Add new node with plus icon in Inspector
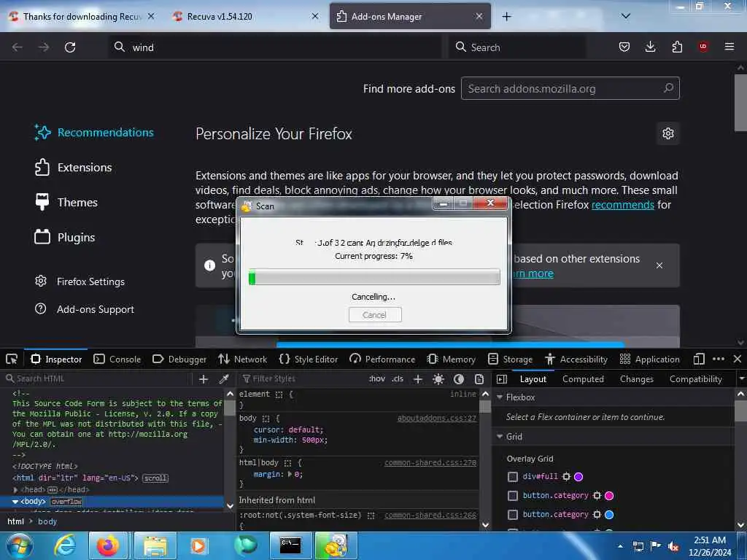Screen dimensions: 747x560 tap(204, 379)
